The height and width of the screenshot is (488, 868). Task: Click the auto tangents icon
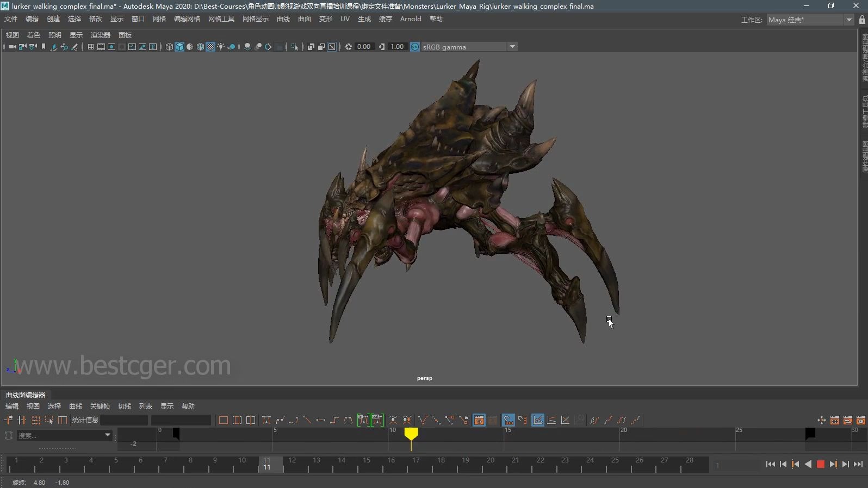coord(266,420)
